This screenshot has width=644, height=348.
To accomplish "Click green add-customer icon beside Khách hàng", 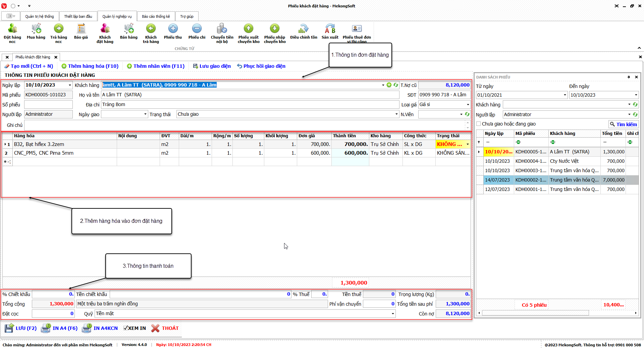I will pos(389,85).
